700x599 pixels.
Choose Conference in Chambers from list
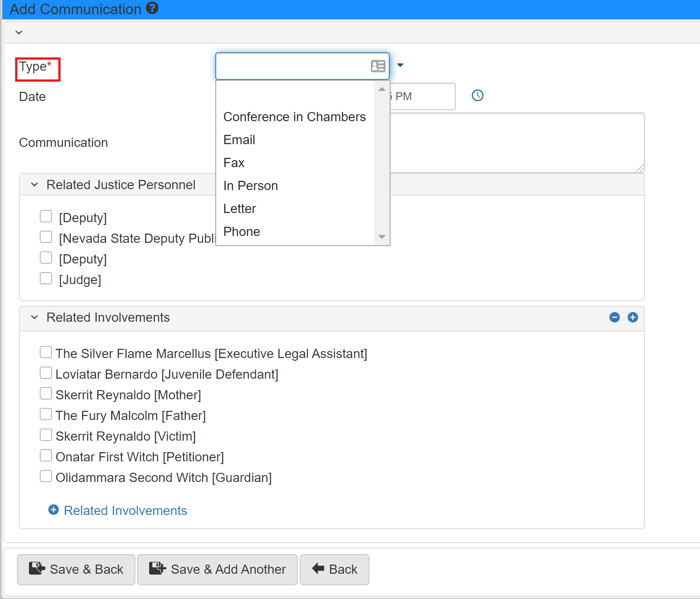point(294,117)
